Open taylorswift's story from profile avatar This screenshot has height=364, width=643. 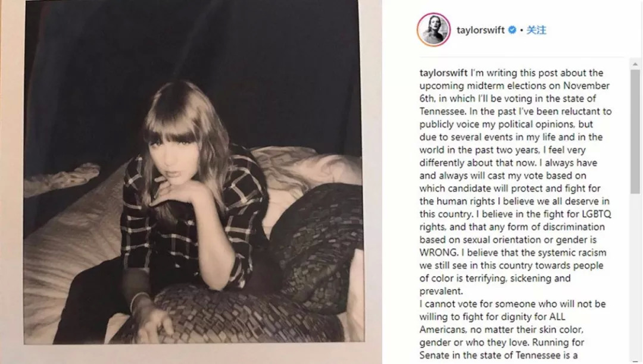(x=434, y=30)
